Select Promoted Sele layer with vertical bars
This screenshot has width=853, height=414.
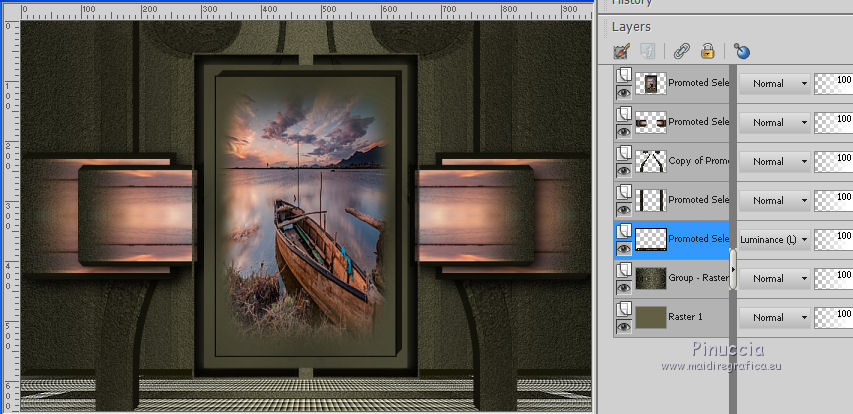coord(699,200)
